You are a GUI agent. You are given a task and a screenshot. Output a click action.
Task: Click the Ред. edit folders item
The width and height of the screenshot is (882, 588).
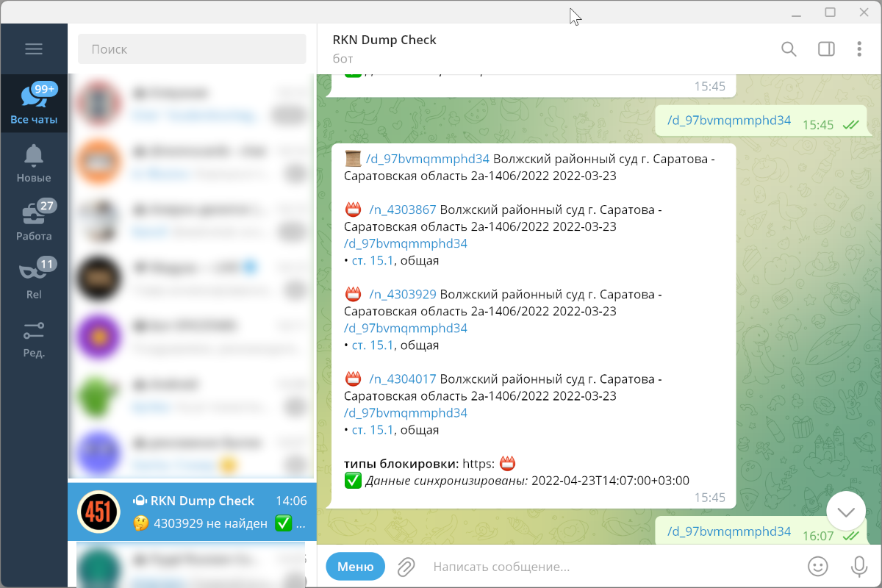coord(34,337)
